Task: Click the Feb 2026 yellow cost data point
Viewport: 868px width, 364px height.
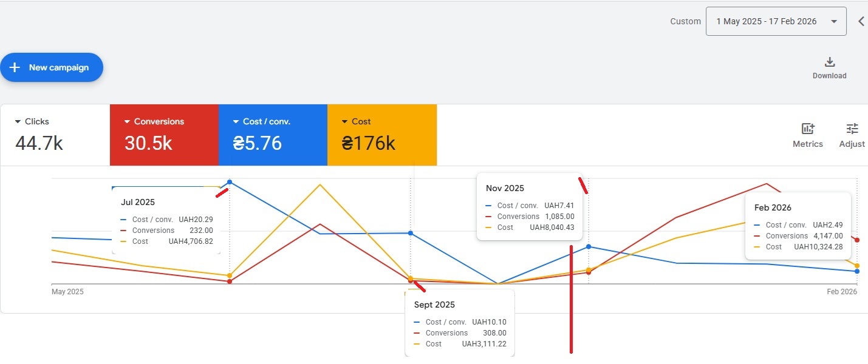Action: click(x=857, y=266)
